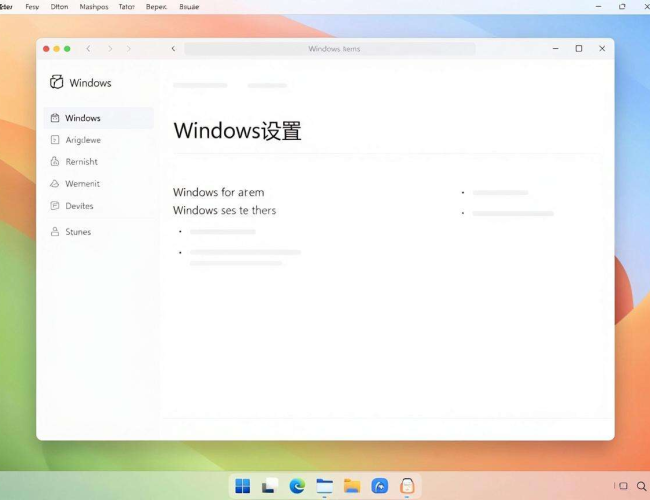Click the Windows for arem text
650x500 pixels.
[218, 192]
